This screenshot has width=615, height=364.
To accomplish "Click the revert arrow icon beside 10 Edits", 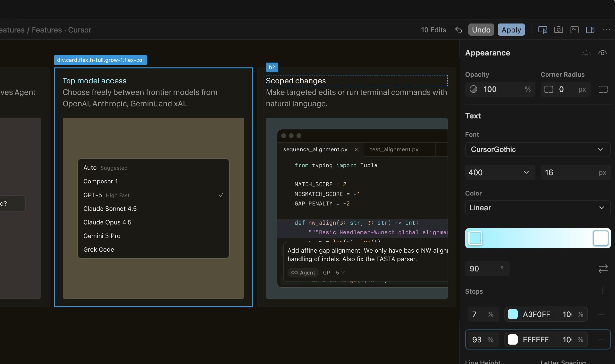I will point(458,30).
